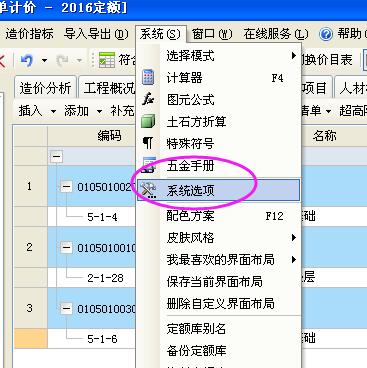Select 土石方折算 menu entry
The height and width of the screenshot is (368, 367).
coord(219,121)
